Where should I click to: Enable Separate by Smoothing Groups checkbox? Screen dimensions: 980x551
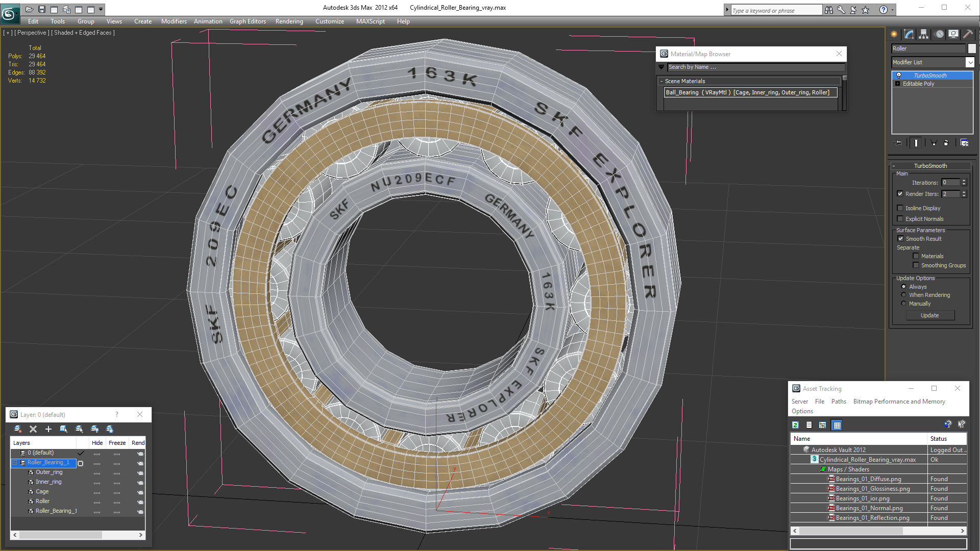coord(916,265)
